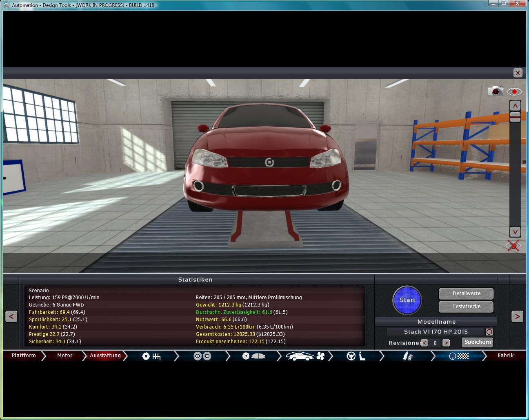
Task: Open the suspension spring tab
Action: pos(407,356)
